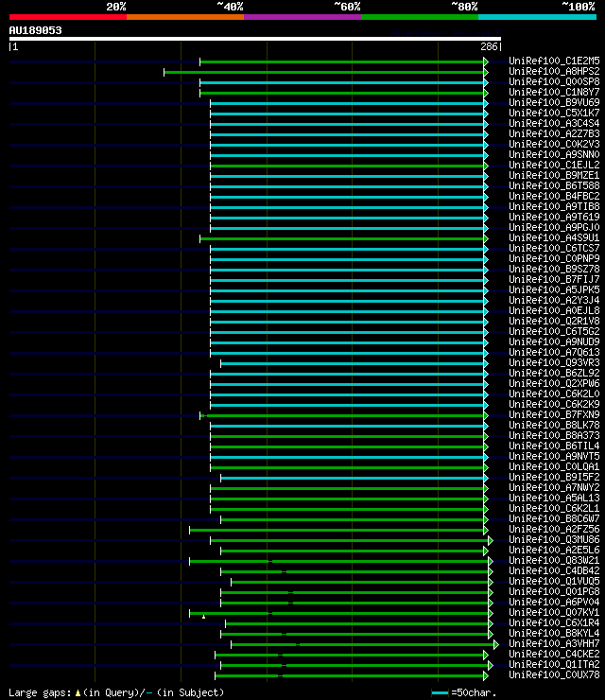Click UniRef100_A4S9U1 label

(x=554, y=238)
